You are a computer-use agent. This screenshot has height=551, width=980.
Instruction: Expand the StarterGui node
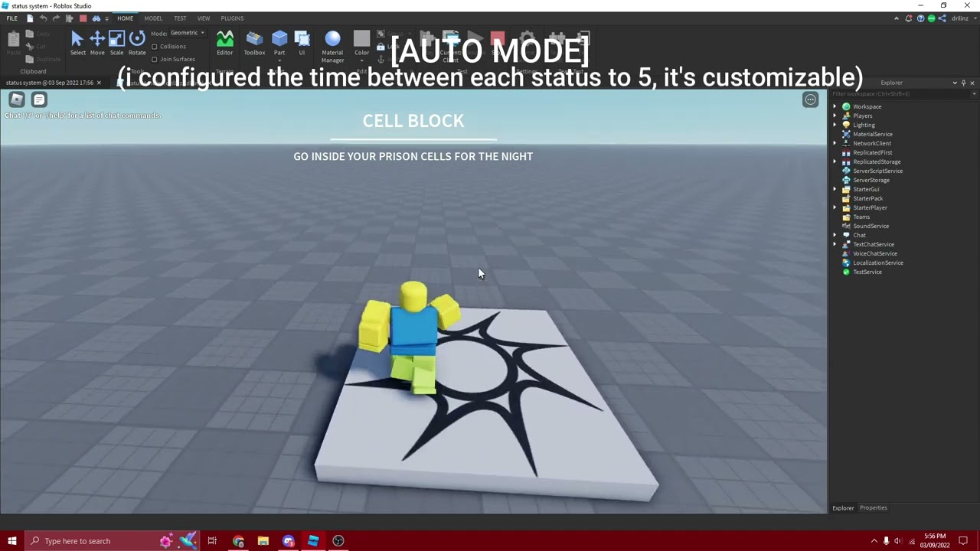click(x=835, y=189)
